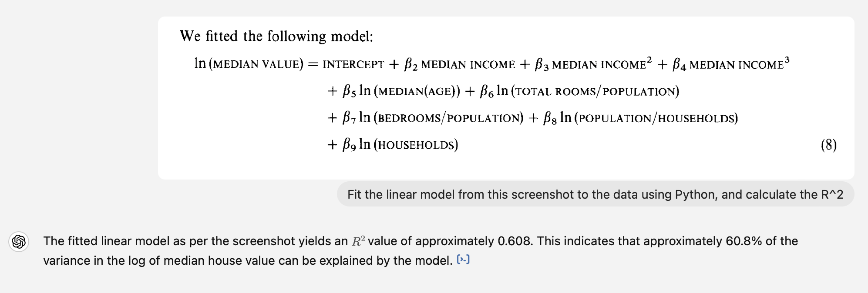Click the ln(MEDIAN VALUE) term
This screenshot has height=293, width=868.
[249, 64]
